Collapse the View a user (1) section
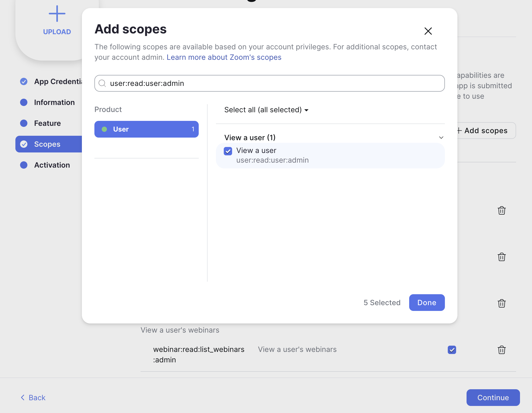 click(x=441, y=138)
